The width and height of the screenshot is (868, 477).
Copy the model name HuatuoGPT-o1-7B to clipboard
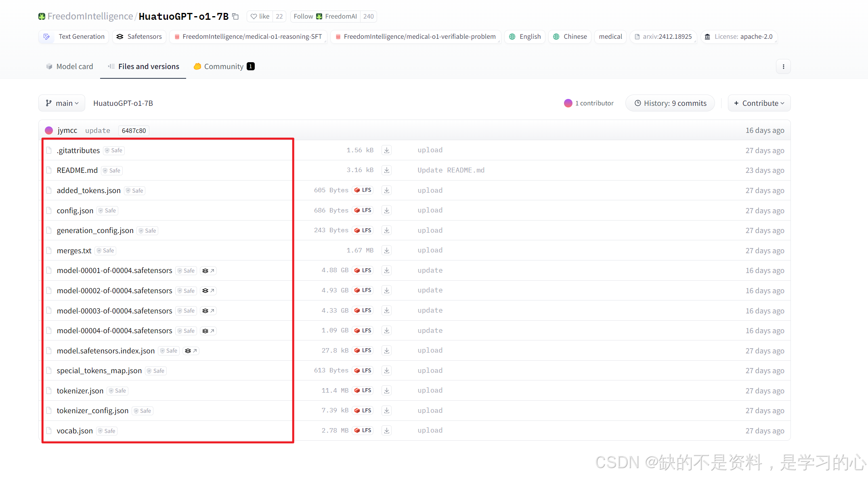pyautogui.click(x=235, y=17)
